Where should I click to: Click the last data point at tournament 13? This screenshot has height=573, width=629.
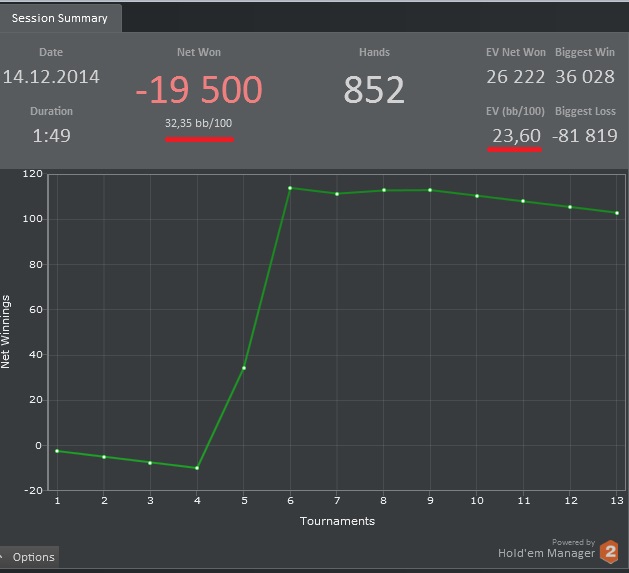pos(617,213)
